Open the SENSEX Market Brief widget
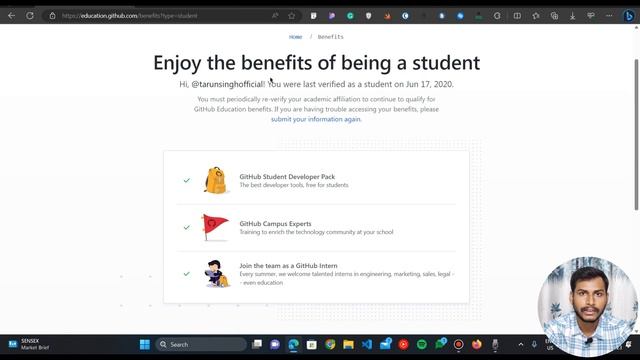640x360 pixels. [29, 344]
